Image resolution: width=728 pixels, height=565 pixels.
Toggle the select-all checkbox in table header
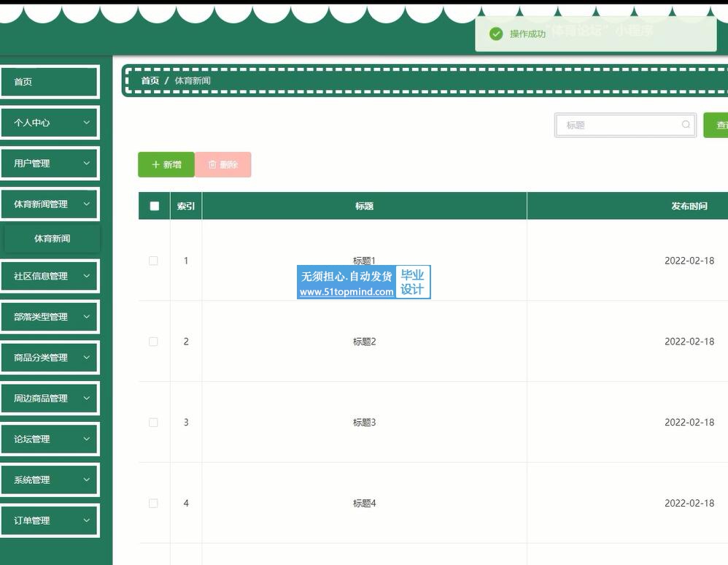click(x=154, y=206)
